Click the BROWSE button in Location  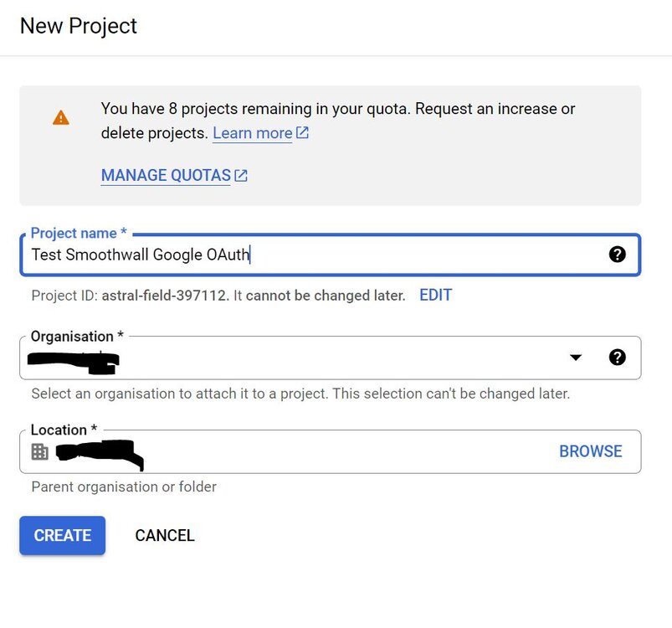point(591,451)
